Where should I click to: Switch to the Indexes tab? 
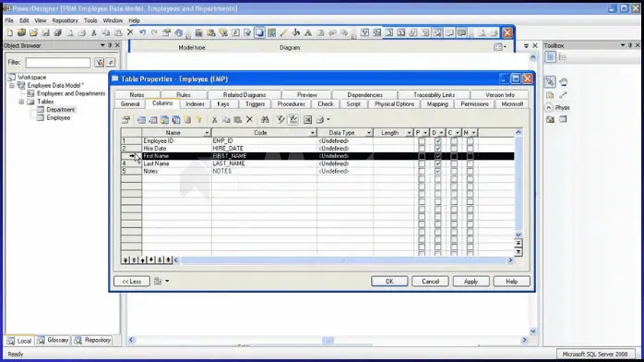coord(195,104)
